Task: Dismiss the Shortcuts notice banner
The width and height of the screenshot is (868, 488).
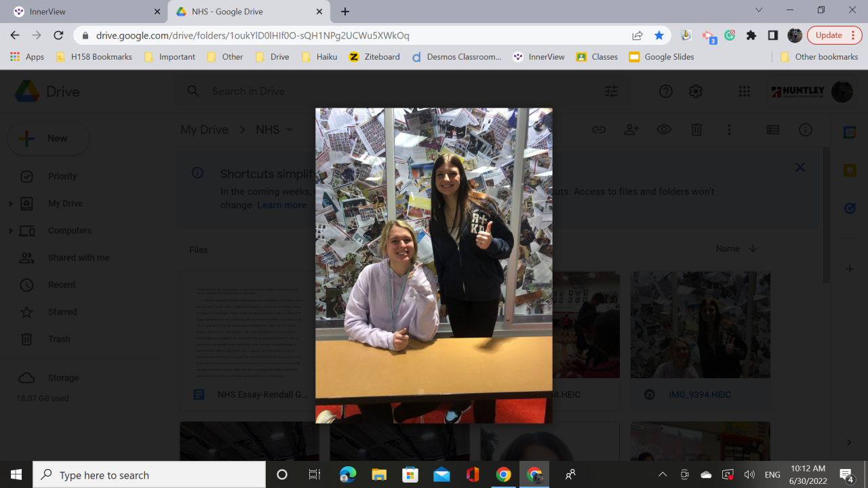Action: (x=800, y=167)
